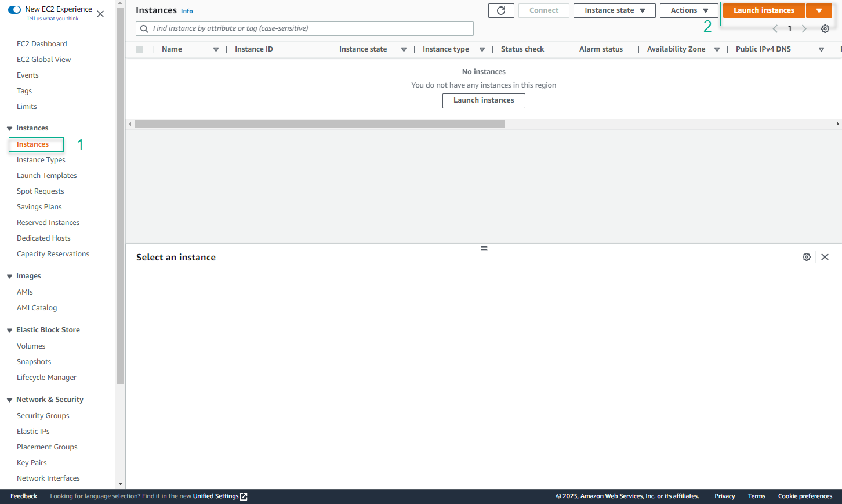The height and width of the screenshot is (504, 842).
Task: Sort by Availability Zone column arrow
Action: click(x=717, y=49)
